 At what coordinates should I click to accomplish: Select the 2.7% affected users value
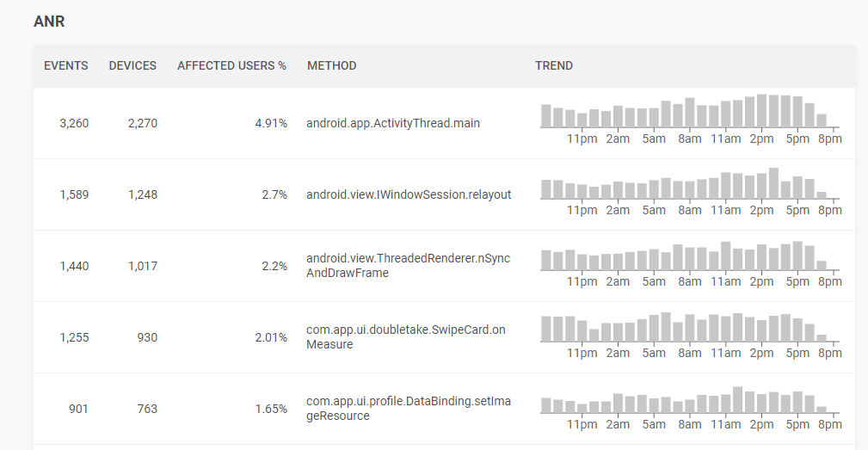click(274, 194)
